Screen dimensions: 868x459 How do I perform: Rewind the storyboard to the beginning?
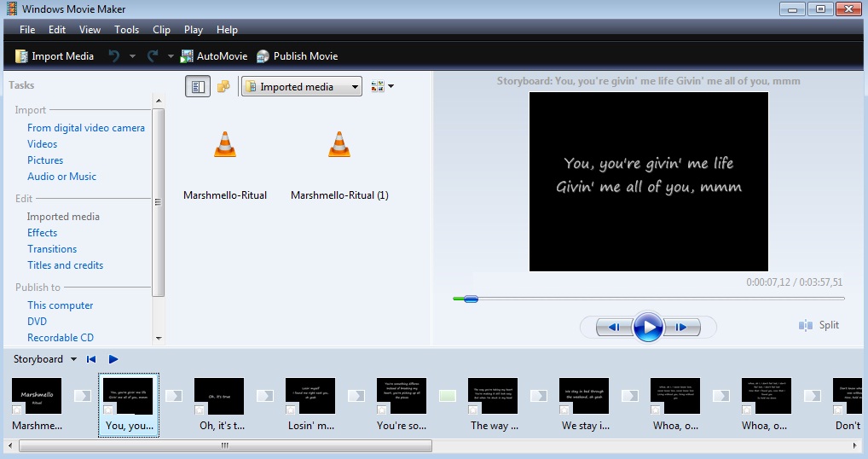pyautogui.click(x=91, y=359)
